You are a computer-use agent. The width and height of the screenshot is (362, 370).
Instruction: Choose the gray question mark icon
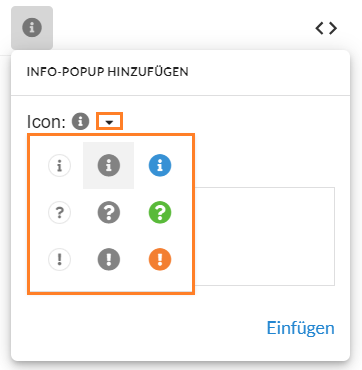(x=109, y=212)
